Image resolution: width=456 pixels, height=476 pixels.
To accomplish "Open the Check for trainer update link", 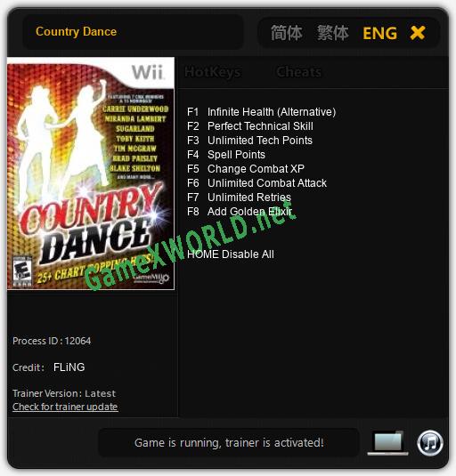I will [x=65, y=407].
